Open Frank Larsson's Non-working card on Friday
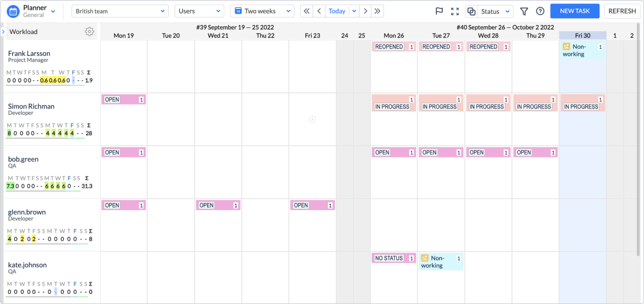 (x=583, y=50)
